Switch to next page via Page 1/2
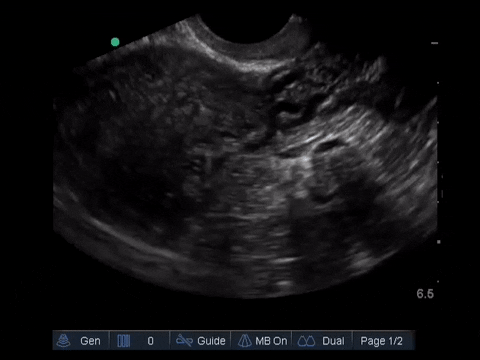This screenshot has height=360, width=480. pyautogui.click(x=381, y=341)
